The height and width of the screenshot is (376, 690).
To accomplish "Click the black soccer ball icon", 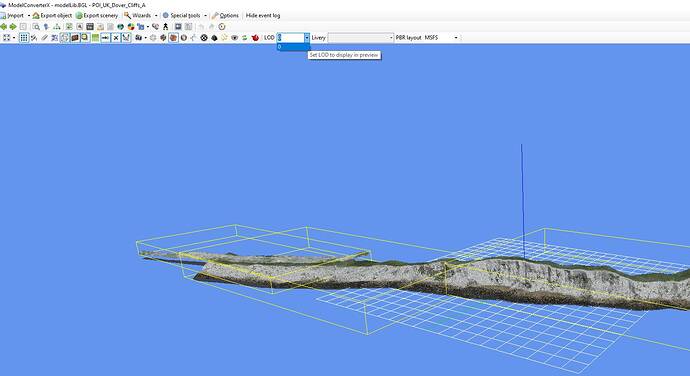I will tap(204, 38).
